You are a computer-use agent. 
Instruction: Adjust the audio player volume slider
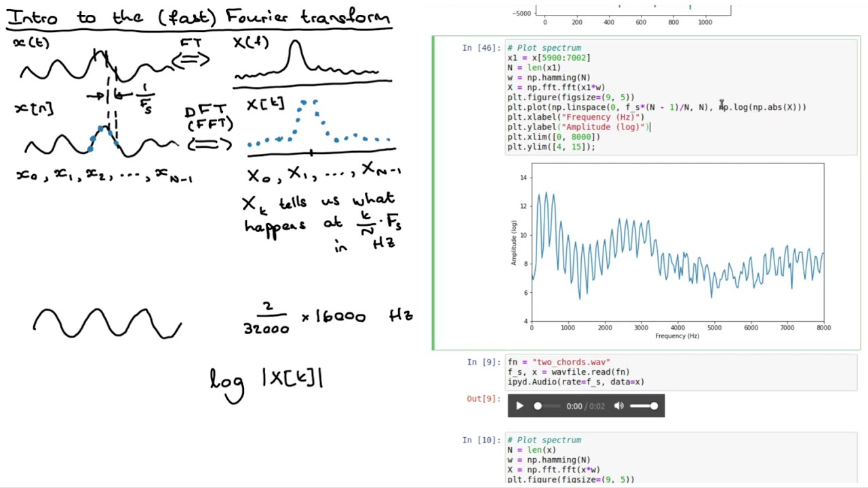[644, 406]
